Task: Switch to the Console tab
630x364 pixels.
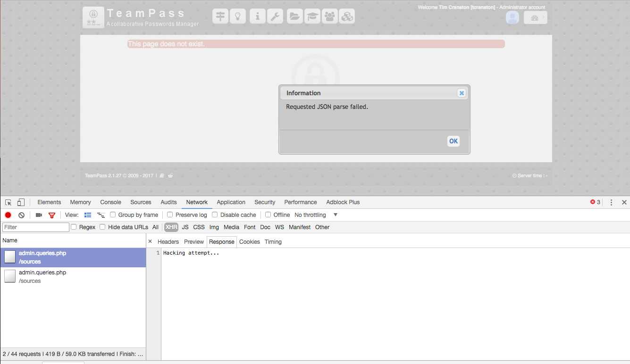Action: pos(111,202)
